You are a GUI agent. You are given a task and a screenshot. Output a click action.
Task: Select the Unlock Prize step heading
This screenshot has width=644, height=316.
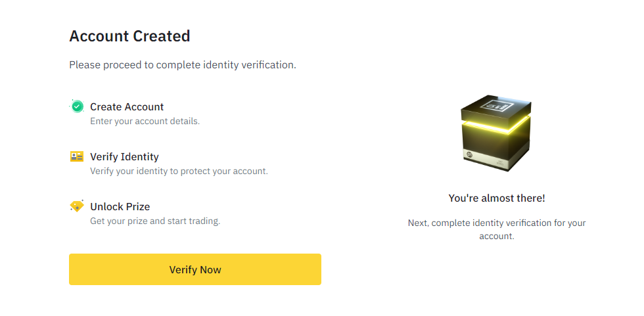click(x=120, y=206)
